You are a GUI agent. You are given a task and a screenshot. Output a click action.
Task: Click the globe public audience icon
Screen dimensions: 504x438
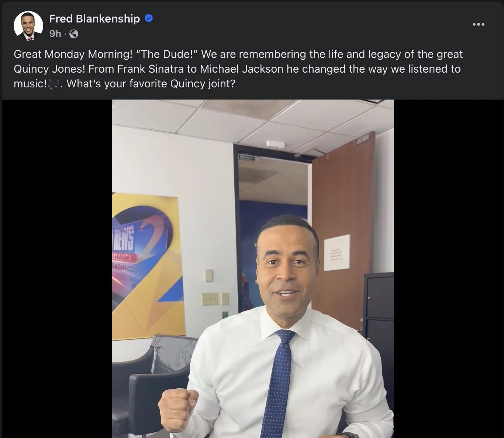point(74,34)
